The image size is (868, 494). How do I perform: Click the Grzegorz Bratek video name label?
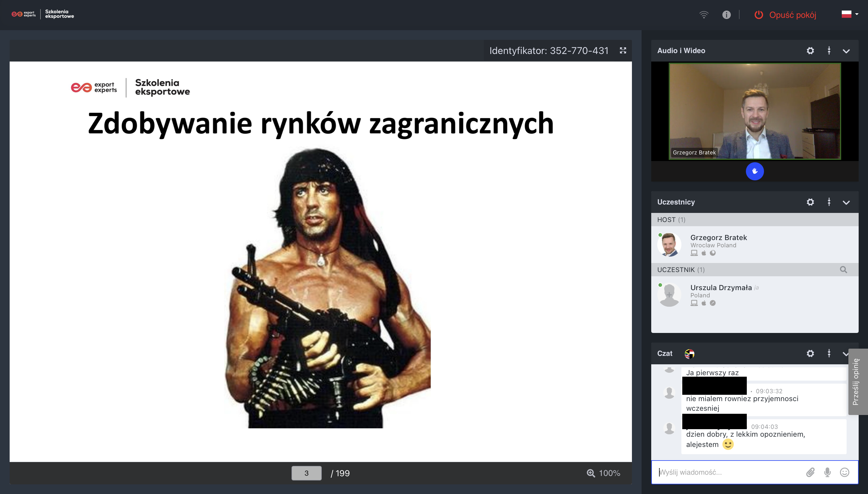(x=694, y=153)
